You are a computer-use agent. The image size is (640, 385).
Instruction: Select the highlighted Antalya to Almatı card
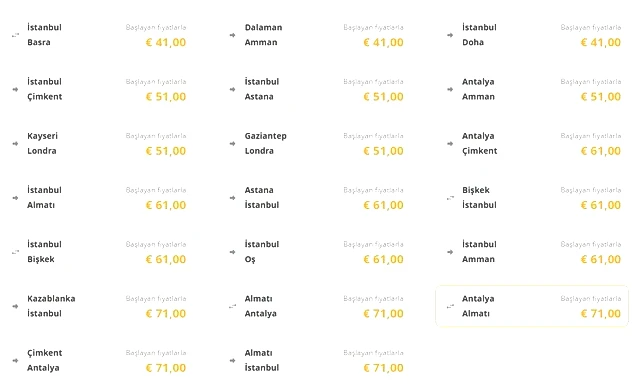tap(532, 306)
